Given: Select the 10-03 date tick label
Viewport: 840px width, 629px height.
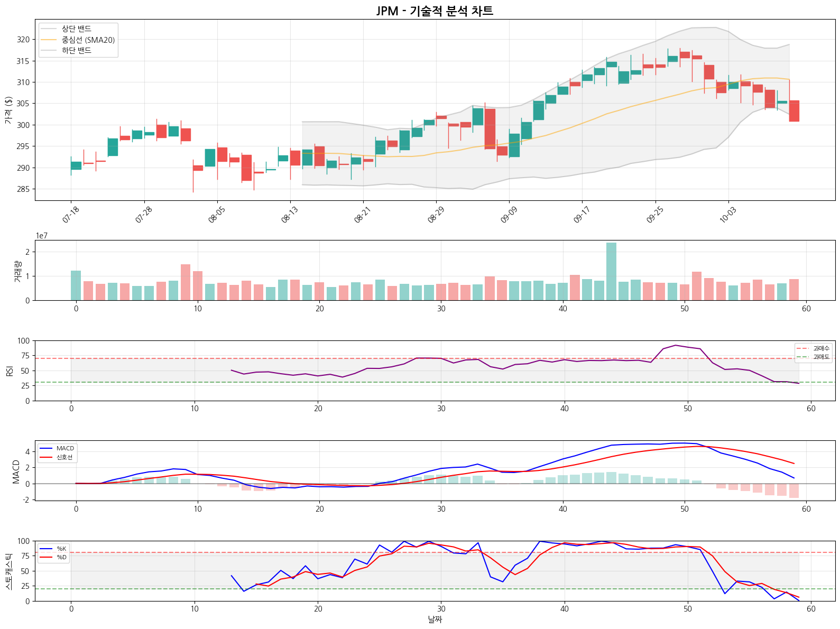Looking at the screenshot, I should (x=728, y=215).
